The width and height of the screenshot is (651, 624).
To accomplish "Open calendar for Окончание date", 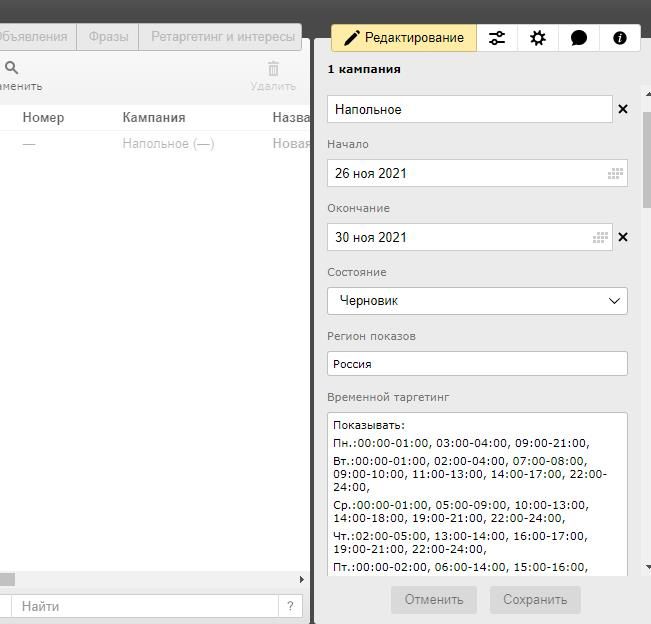I will coord(600,237).
